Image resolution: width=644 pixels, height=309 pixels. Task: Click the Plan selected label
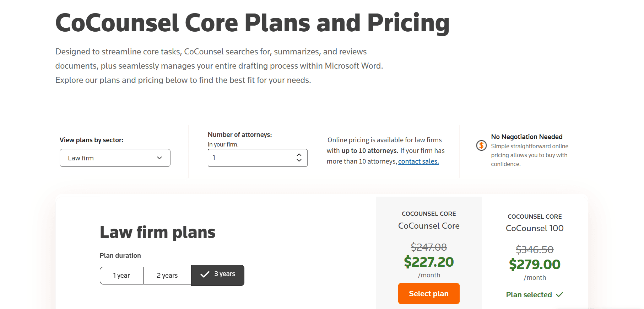coord(529,295)
